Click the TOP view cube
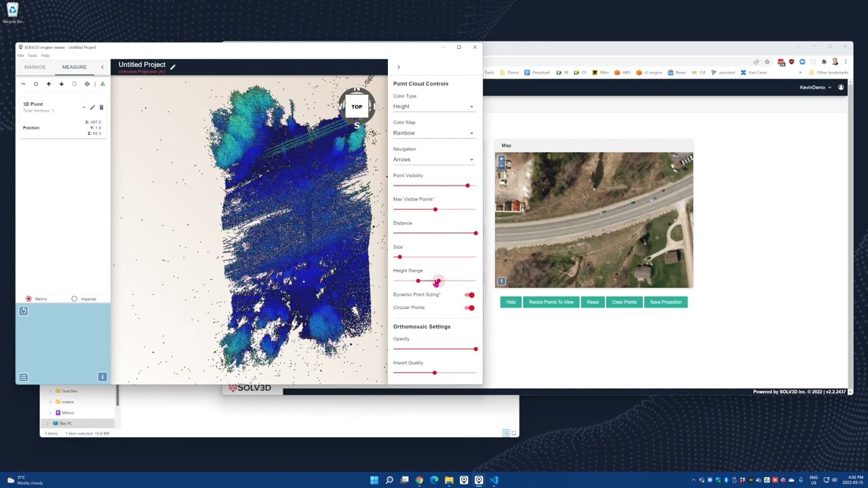The height and width of the screenshot is (488, 868). pyautogui.click(x=357, y=106)
